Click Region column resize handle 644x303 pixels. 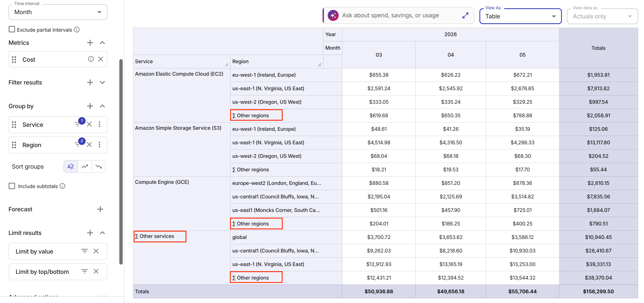coord(319,65)
